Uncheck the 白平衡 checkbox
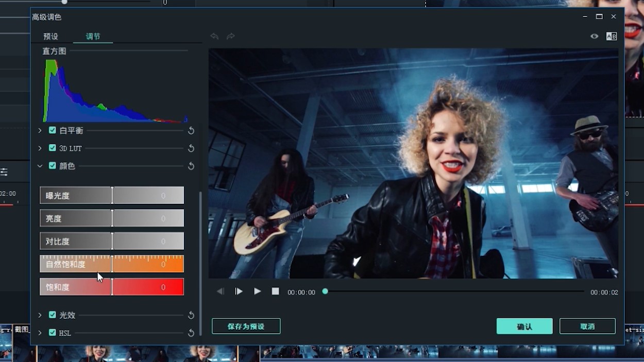644x362 pixels. tap(52, 130)
